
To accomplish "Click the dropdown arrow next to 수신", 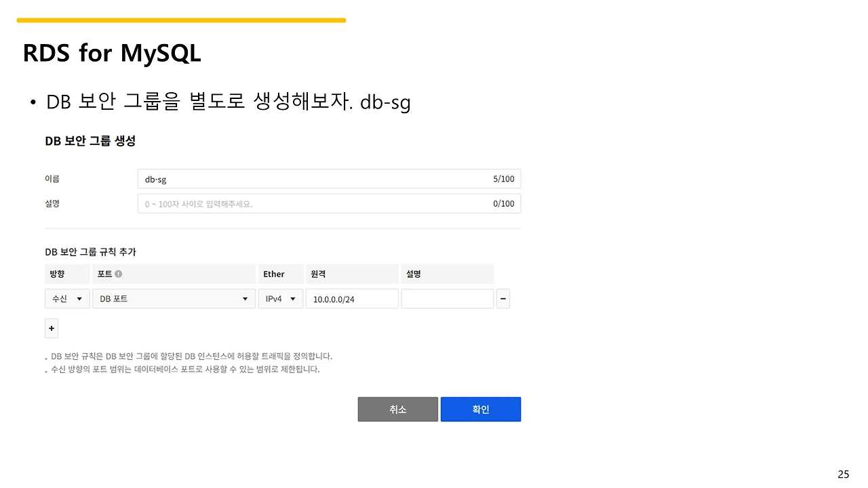I will (79, 298).
